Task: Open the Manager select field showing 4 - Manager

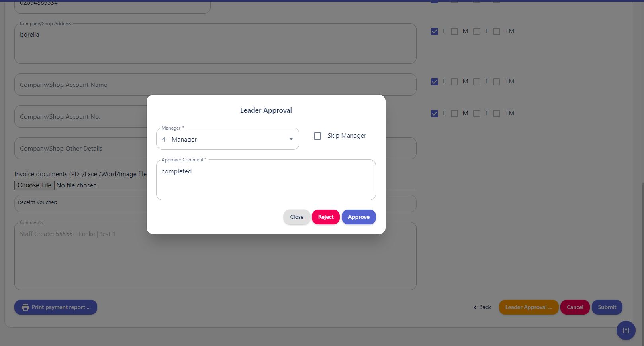Action: (x=223, y=139)
